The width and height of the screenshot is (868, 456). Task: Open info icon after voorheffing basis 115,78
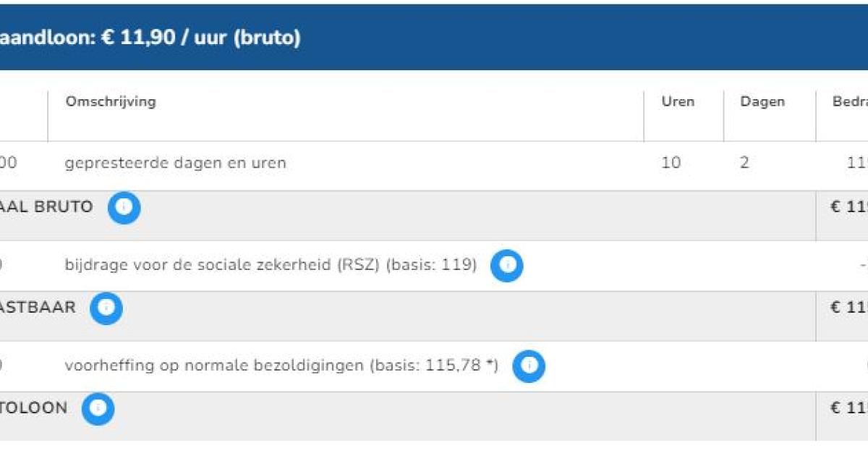coord(529,366)
